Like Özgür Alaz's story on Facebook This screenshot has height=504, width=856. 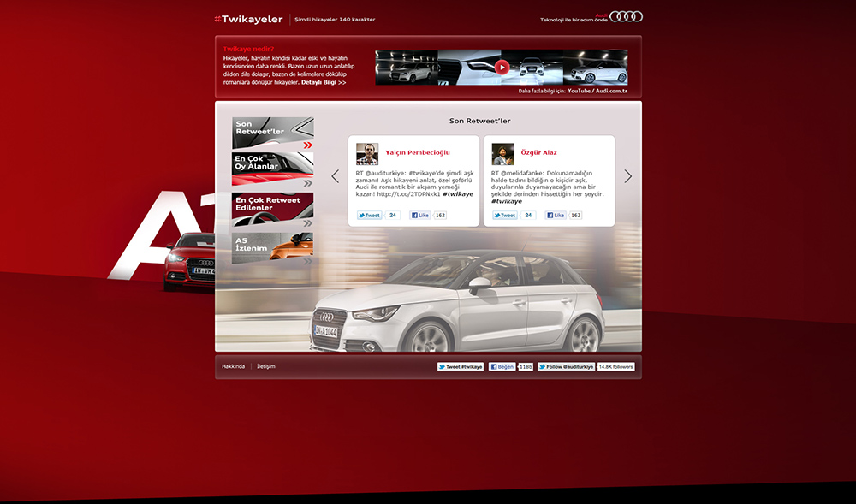coord(556,216)
